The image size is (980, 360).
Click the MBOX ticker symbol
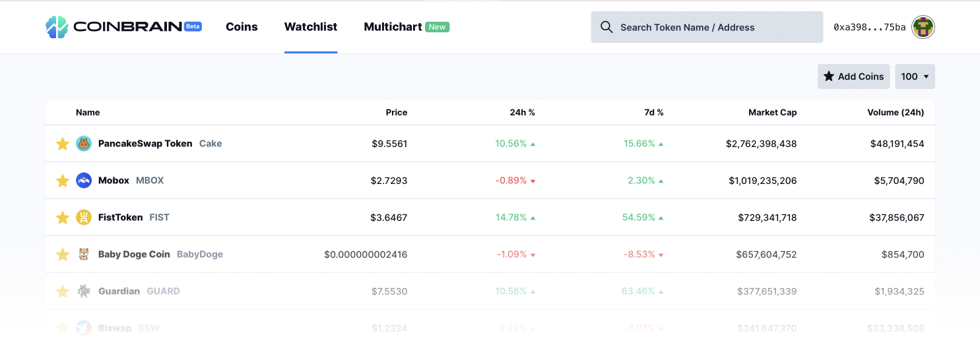coord(150,181)
